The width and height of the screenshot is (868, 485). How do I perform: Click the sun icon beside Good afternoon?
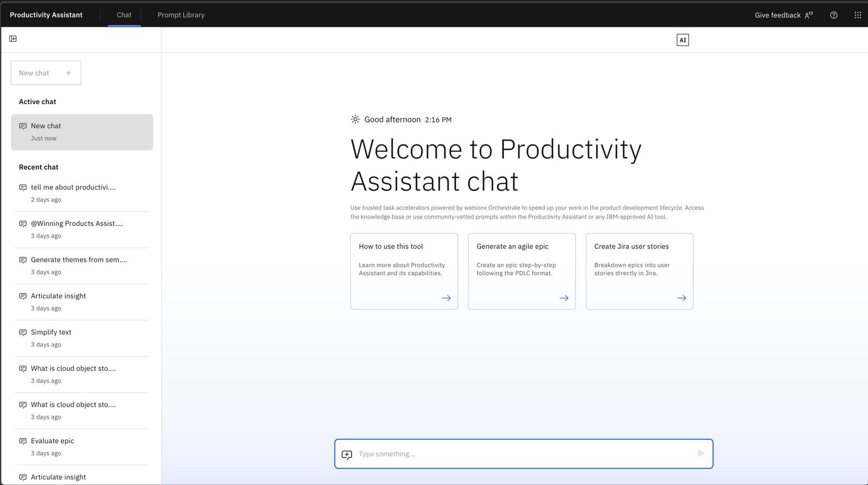coord(355,119)
